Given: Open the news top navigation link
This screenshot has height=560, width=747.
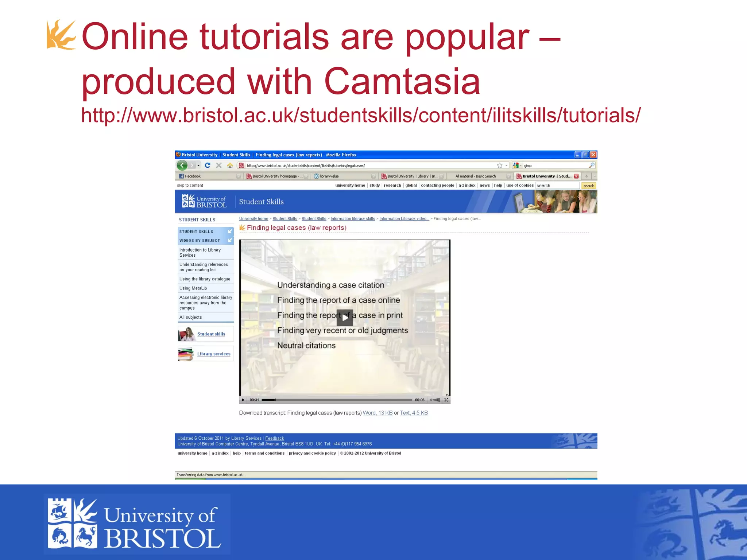Looking at the screenshot, I should pyautogui.click(x=485, y=185).
